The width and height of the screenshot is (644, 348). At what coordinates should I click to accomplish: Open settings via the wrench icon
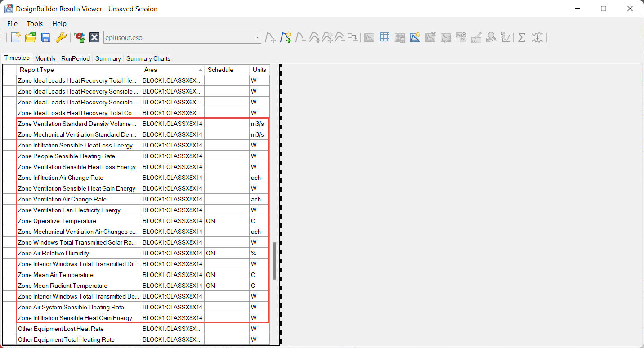point(61,37)
